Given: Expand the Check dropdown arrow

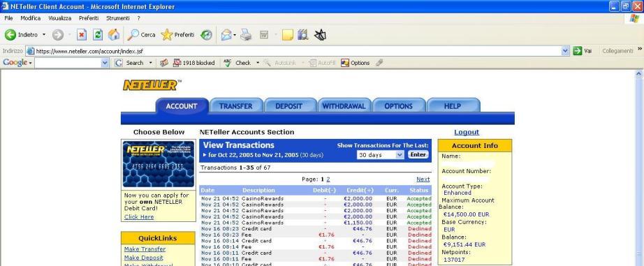Looking at the screenshot, I should [x=258, y=63].
